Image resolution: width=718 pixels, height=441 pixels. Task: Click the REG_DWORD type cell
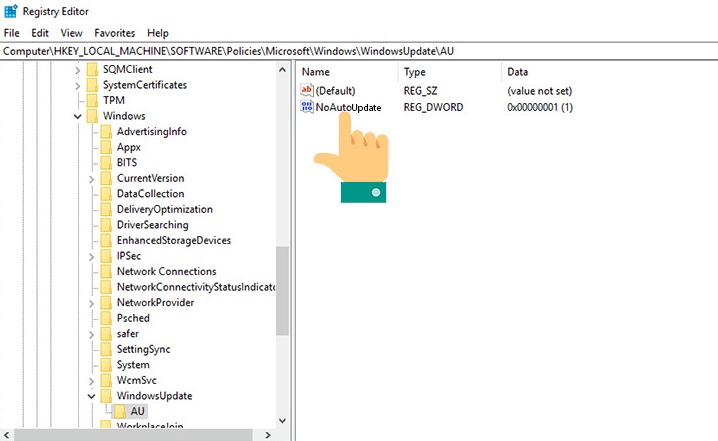[x=433, y=107]
